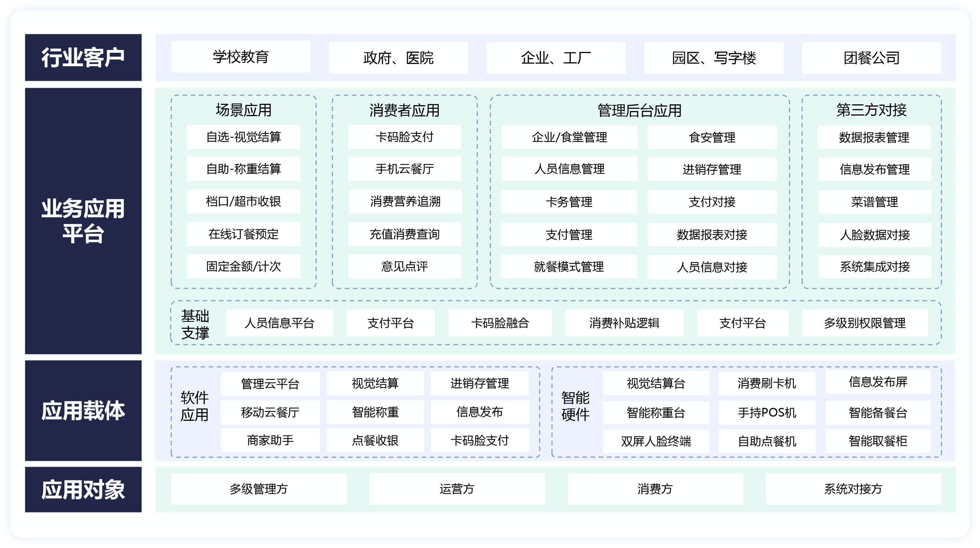Click the 场景应用 group title
980x548 pixels.
(x=243, y=110)
